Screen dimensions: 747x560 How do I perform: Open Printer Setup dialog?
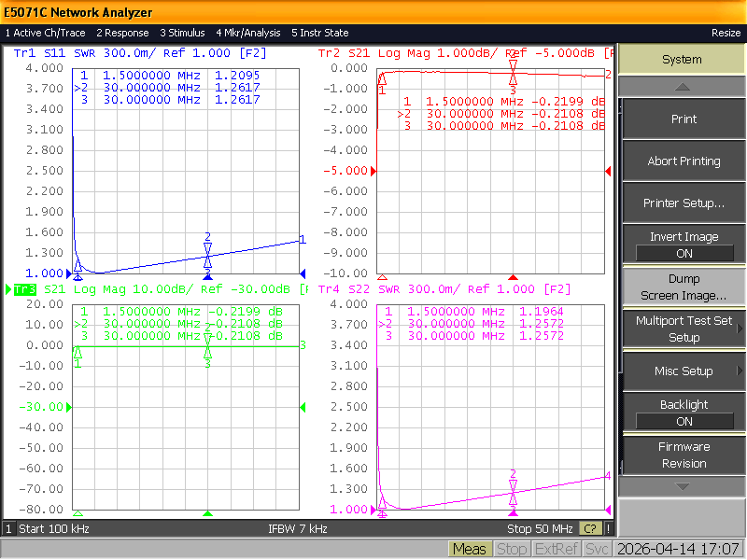(x=684, y=203)
